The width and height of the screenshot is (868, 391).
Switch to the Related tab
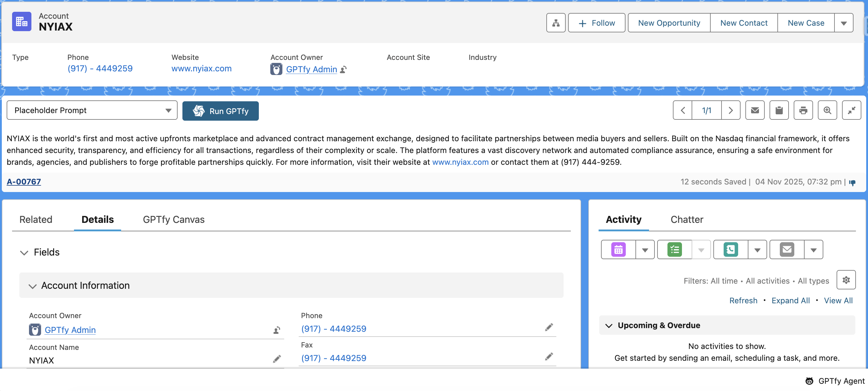point(36,220)
